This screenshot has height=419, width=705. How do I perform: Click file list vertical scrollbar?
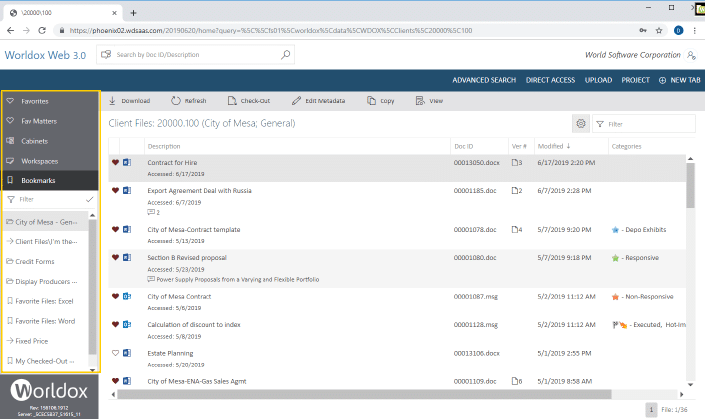[690, 185]
